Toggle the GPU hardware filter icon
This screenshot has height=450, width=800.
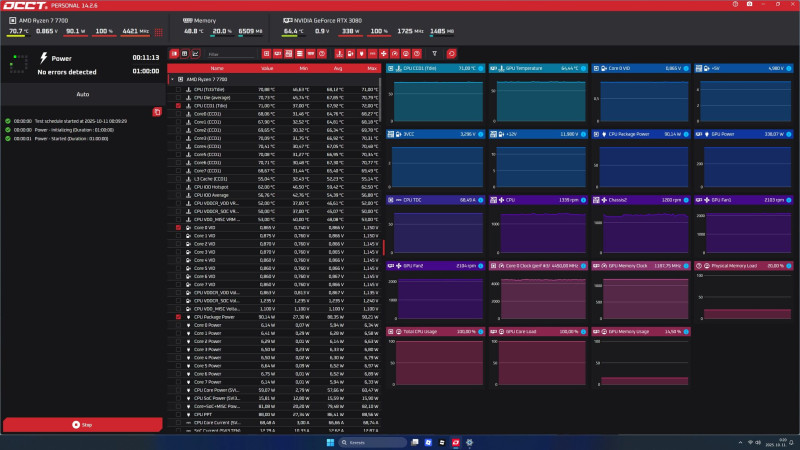pos(278,54)
